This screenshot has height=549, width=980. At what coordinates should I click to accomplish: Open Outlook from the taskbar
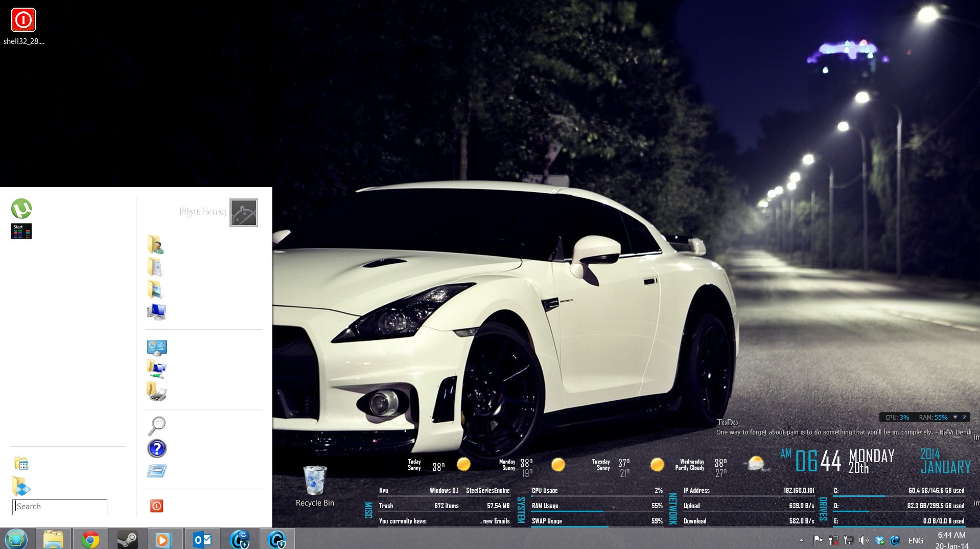point(202,539)
